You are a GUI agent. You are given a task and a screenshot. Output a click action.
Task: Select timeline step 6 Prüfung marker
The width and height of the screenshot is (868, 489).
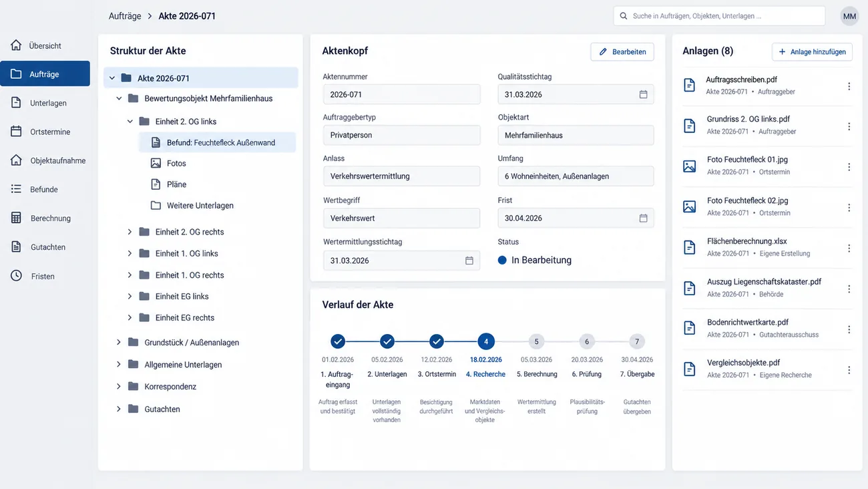click(x=587, y=341)
